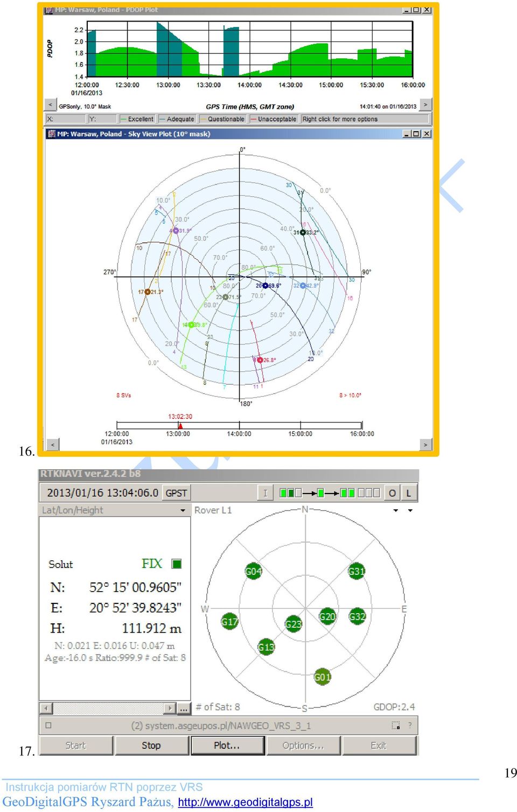Click 'Right click for more options' text
517x812 pixels.
[x=340, y=119]
